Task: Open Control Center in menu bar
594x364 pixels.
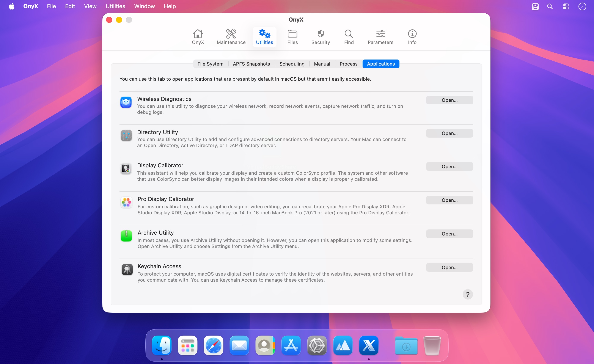Action: pyautogui.click(x=566, y=6)
